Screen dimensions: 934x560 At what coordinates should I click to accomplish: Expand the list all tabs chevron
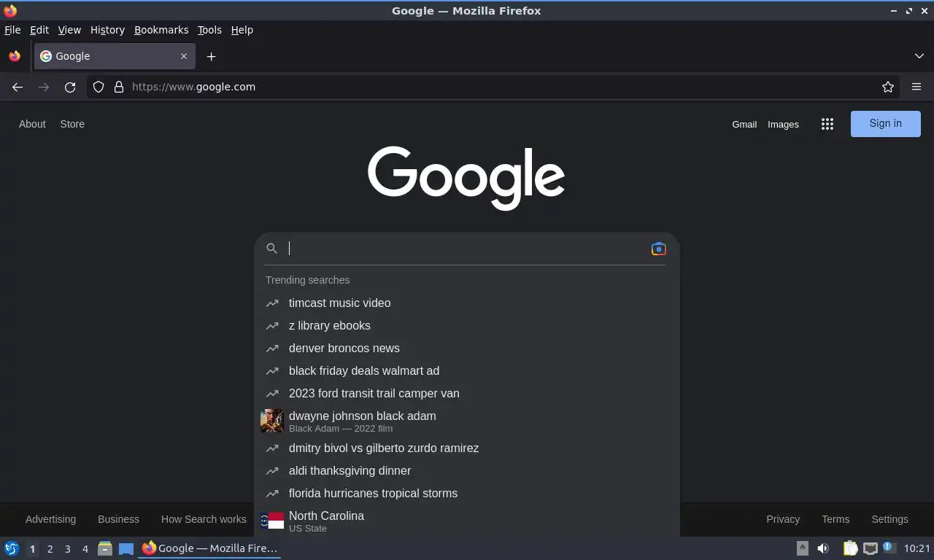(x=919, y=56)
